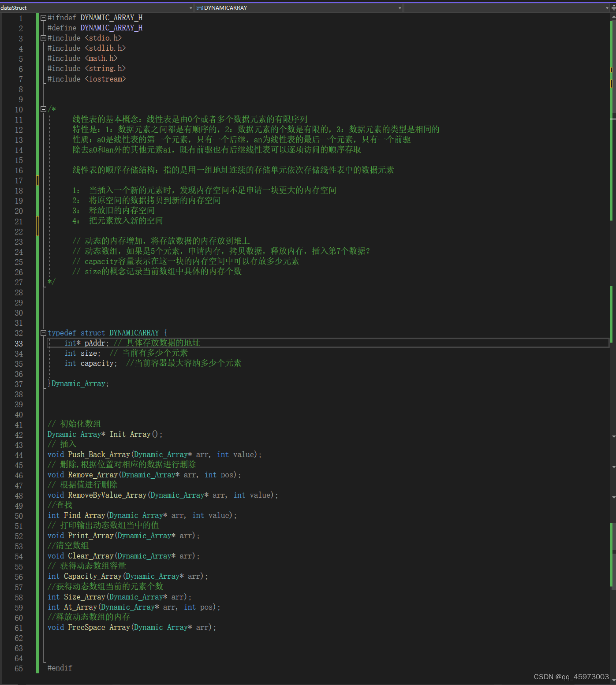Collapse the typedef struct DYNAMICARRAY block
The image size is (616, 685).
point(43,333)
